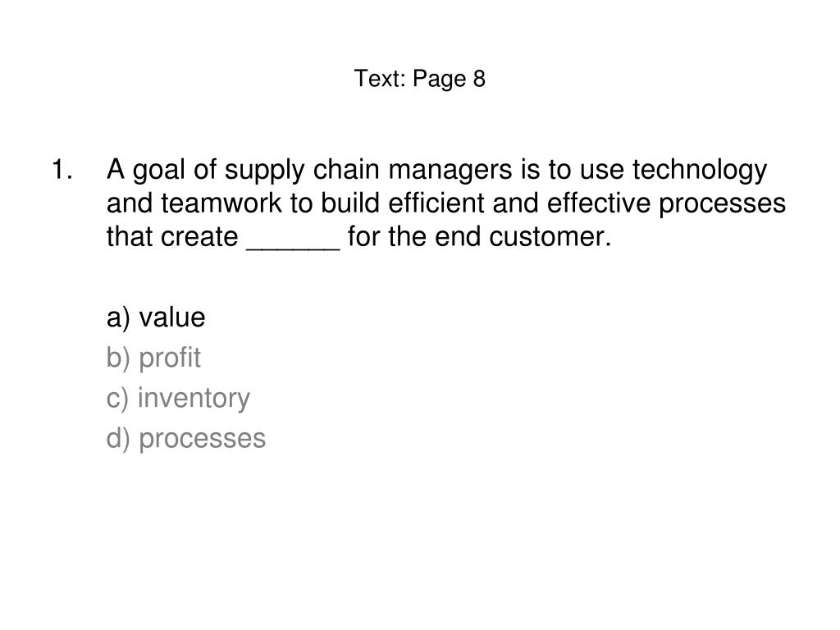Click the 'd)' letter label before processes
Viewport: 840px width, 630px height.
[118, 440]
